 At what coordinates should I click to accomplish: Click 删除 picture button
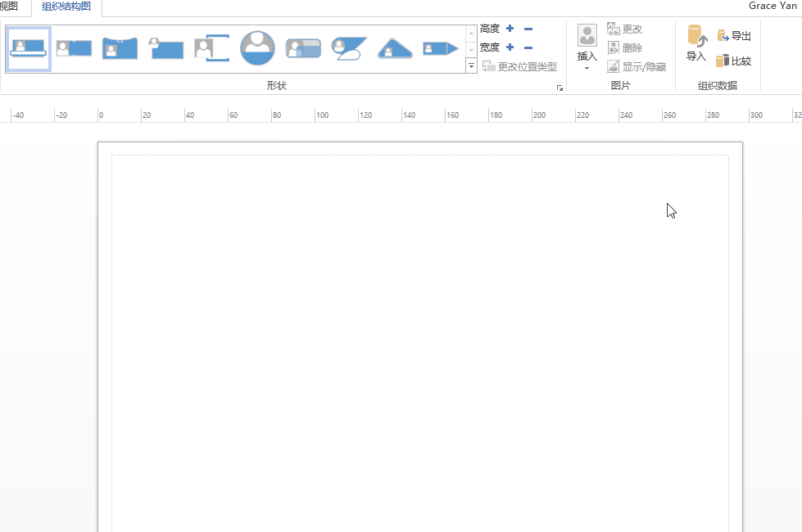(x=624, y=48)
